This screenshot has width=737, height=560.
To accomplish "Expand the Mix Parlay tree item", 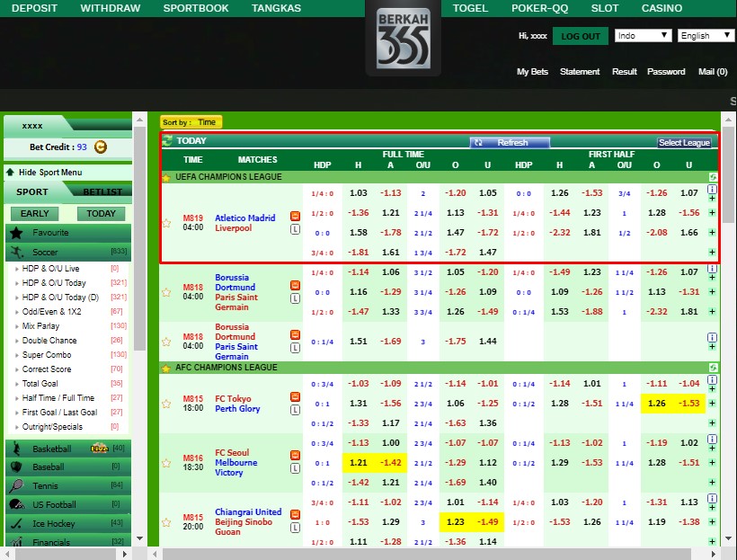I will click(x=19, y=326).
